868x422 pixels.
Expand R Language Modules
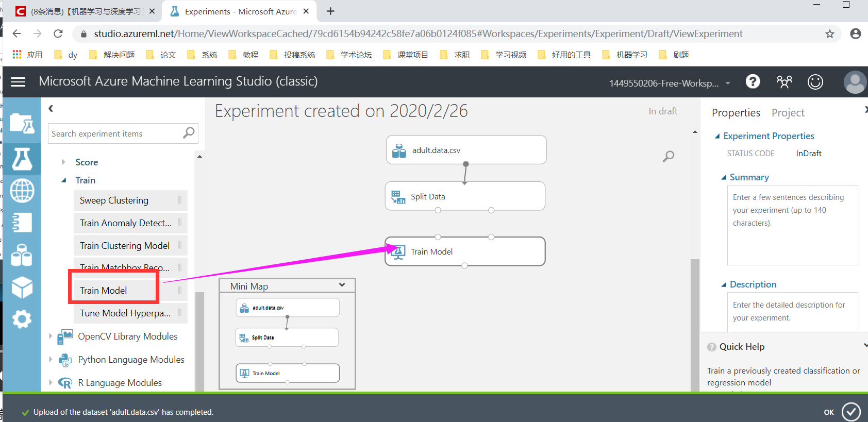[51, 382]
